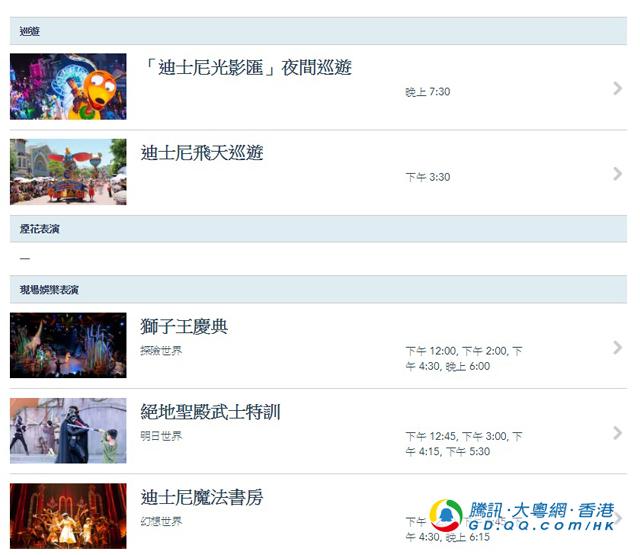
Task: Click the arrow on 迪士尼魔法書房 row
Action: [x=618, y=518]
